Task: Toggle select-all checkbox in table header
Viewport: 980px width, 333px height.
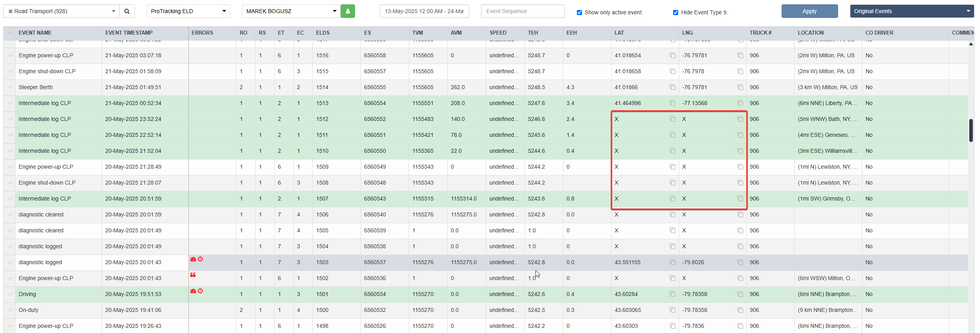Action: coord(10,33)
